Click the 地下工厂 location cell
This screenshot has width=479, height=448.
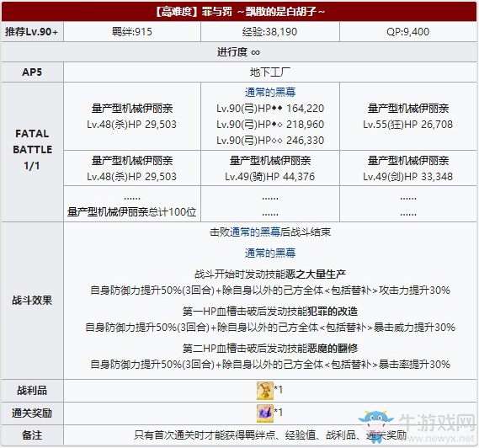pos(270,72)
